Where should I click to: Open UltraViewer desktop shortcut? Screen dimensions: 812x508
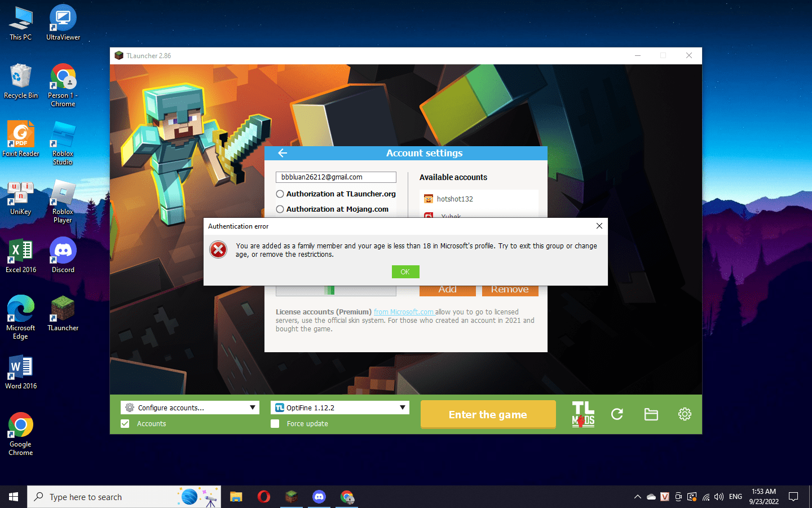point(63,23)
